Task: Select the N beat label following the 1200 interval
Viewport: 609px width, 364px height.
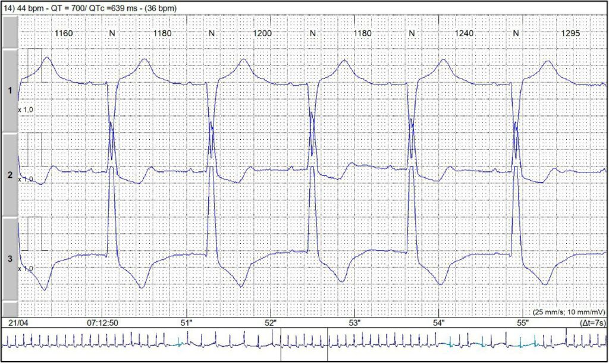Action: coord(312,33)
